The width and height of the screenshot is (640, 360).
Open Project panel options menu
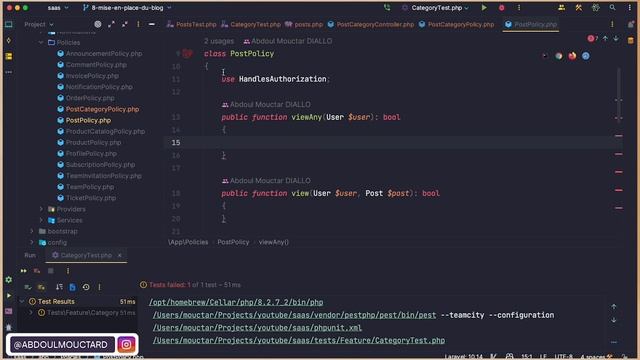[x=138, y=24]
